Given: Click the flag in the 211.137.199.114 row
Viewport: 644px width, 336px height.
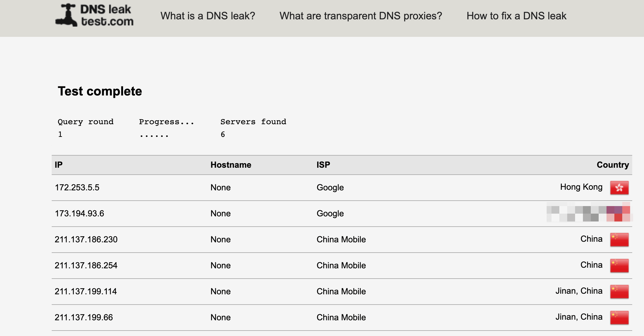Looking at the screenshot, I should pyautogui.click(x=619, y=292).
